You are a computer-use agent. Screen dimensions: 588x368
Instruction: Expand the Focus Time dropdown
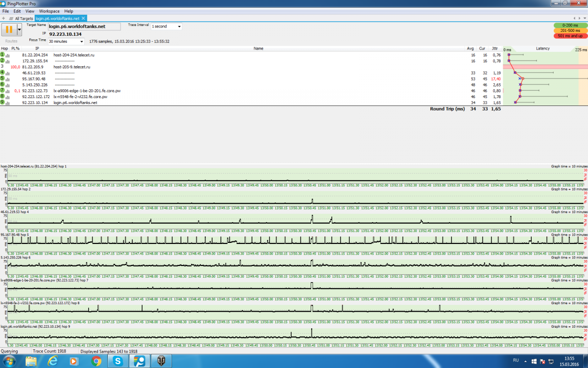(x=81, y=41)
